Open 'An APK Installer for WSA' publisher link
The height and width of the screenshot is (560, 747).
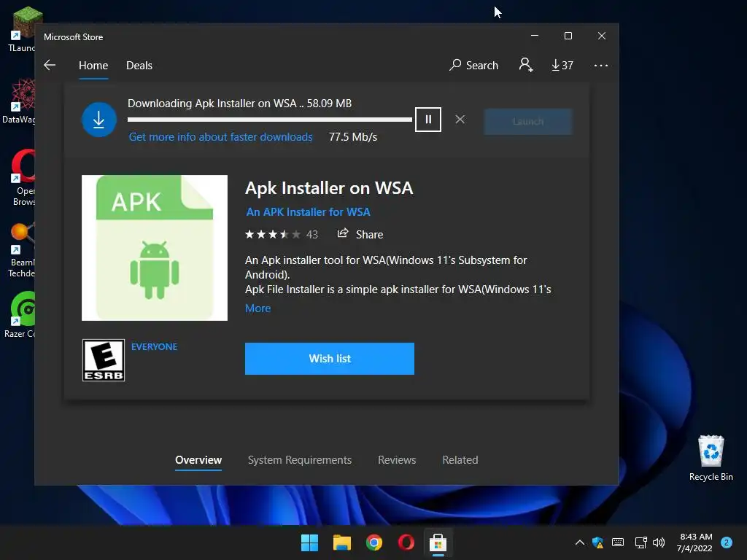tap(309, 212)
